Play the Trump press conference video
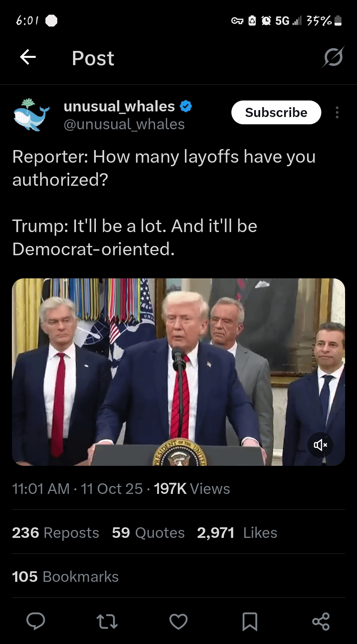Viewport: 357px width, 644px height. pos(178,372)
